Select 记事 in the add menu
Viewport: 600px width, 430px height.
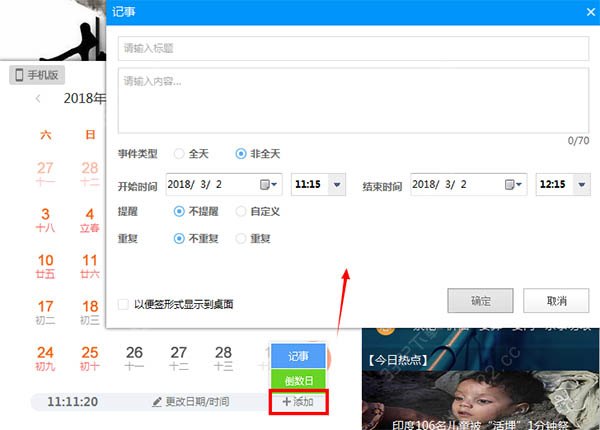(298, 356)
